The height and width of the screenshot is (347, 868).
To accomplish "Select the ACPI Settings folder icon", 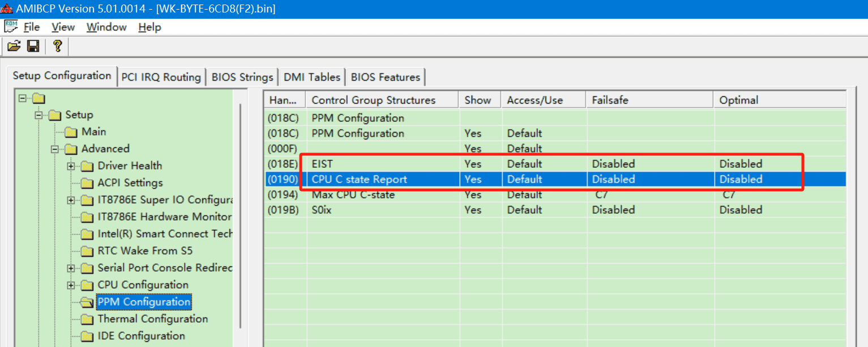I will pyautogui.click(x=87, y=183).
